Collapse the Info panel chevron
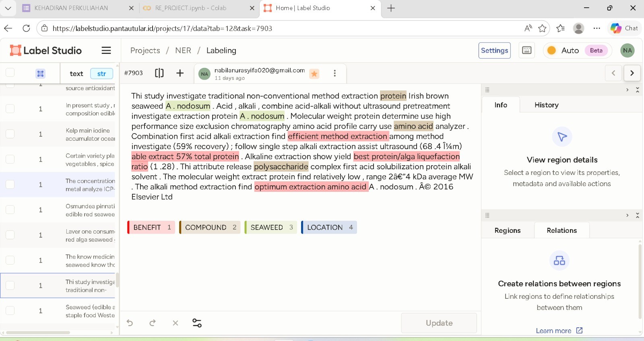 627,90
